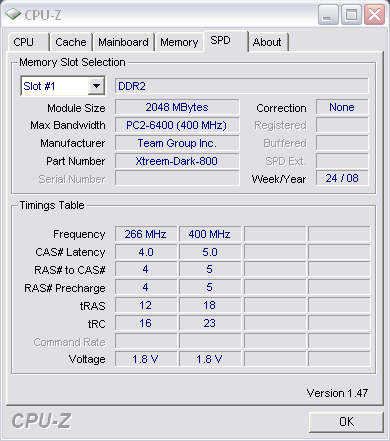Click the 266 MHz frequency cell
Viewport: 390px width, 441px height.
click(146, 234)
